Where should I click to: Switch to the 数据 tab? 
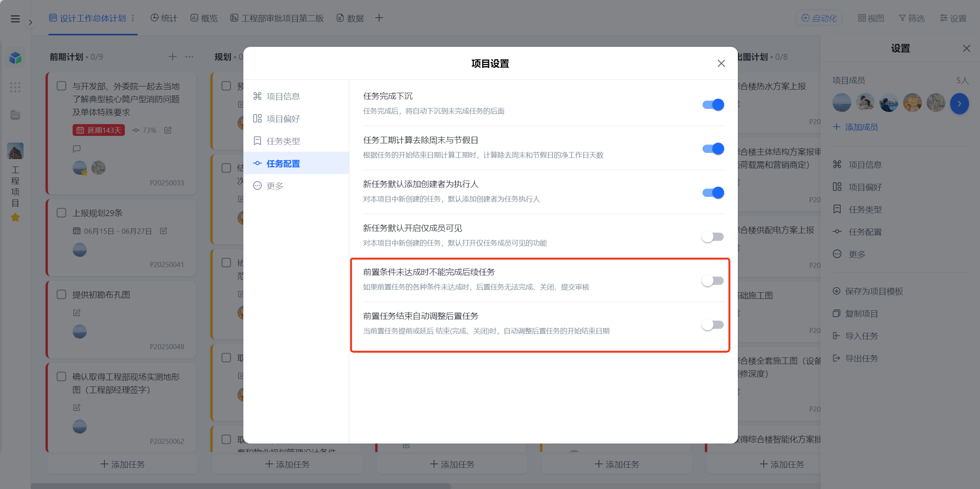pyautogui.click(x=350, y=18)
